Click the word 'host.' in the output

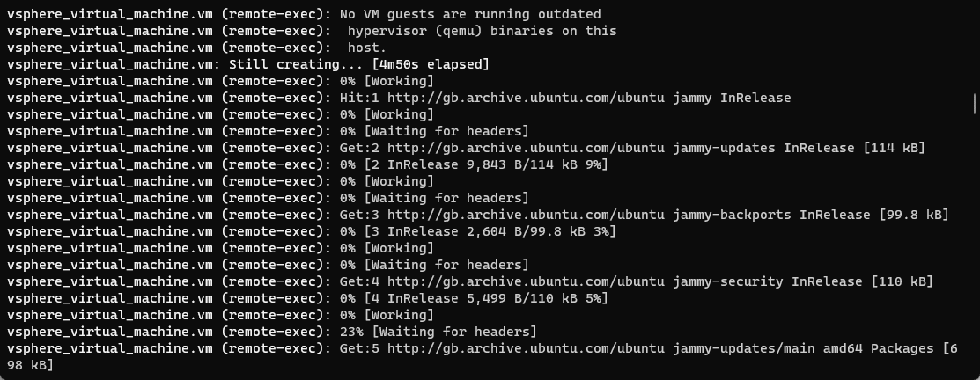[366, 47]
